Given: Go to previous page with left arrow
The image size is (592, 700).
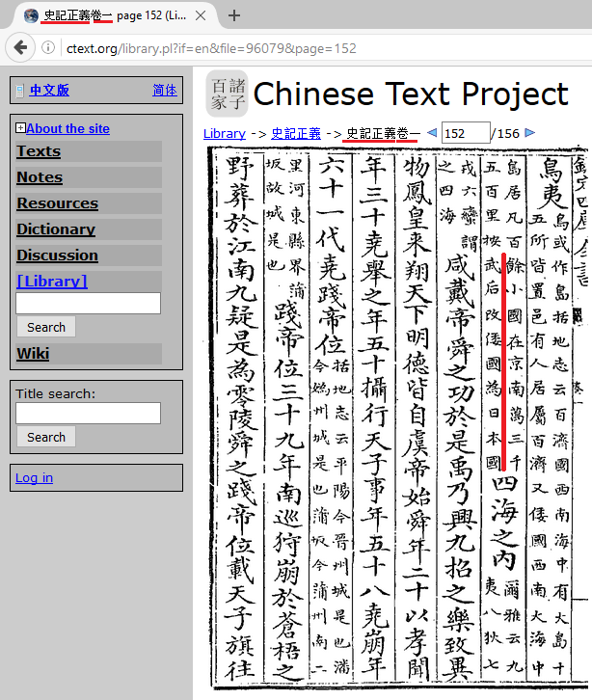Looking at the screenshot, I should [431, 133].
